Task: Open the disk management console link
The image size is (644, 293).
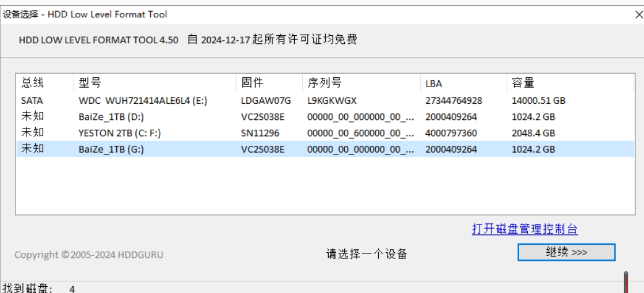Action: click(x=525, y=229)
